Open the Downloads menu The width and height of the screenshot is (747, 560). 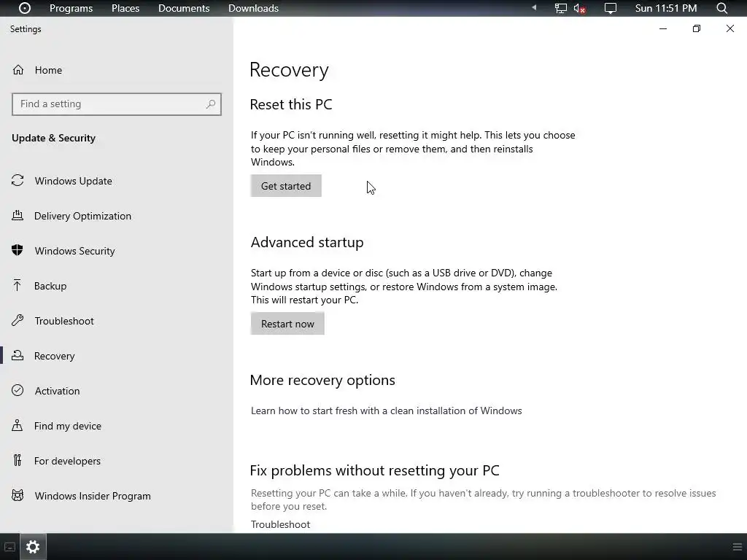tap(253, 8)
